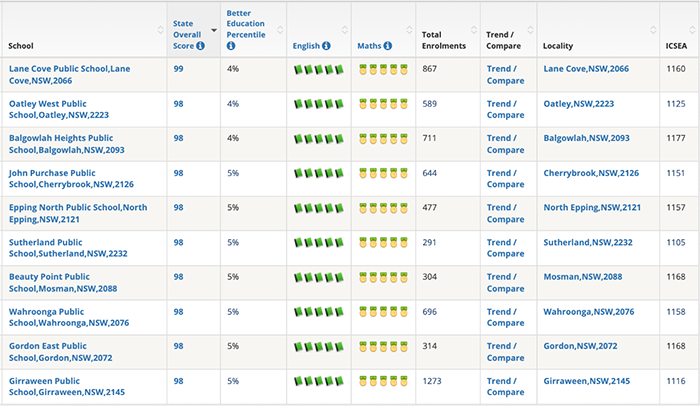
Task: Sort table by the ICSEA column header
Action: tap(676, 46)
